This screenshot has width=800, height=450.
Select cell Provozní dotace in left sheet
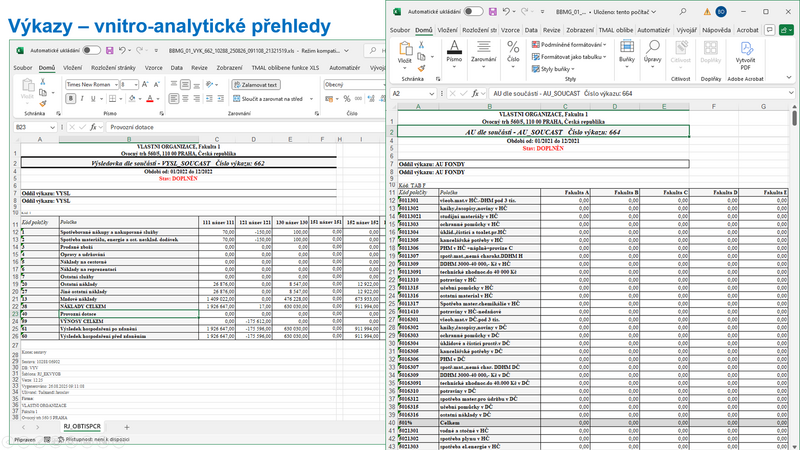(x=129, y=314)
